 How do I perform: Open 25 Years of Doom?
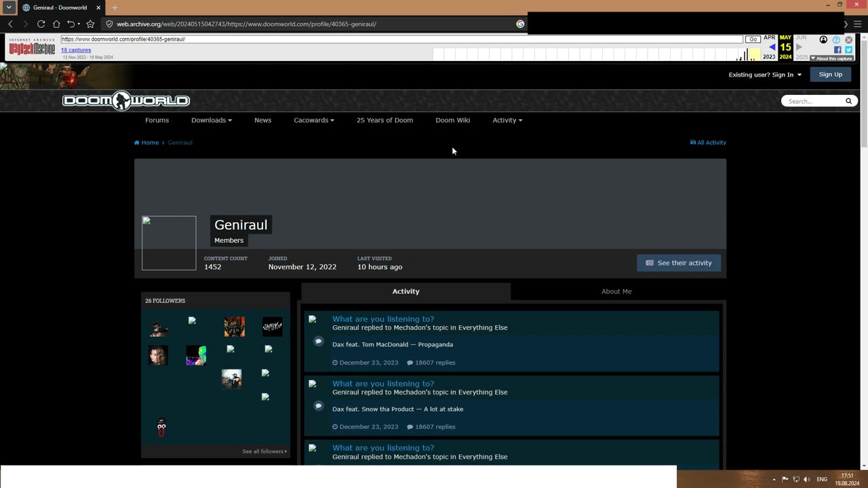point(384,120)
